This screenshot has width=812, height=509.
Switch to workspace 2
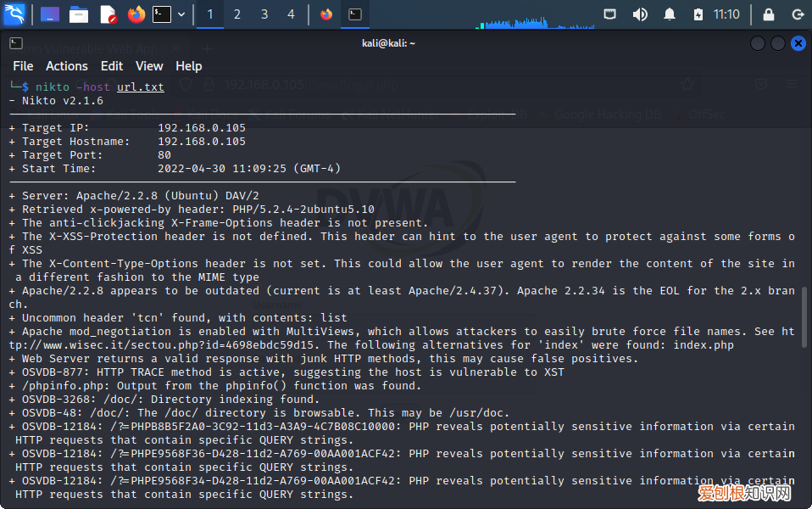(237, 14)
